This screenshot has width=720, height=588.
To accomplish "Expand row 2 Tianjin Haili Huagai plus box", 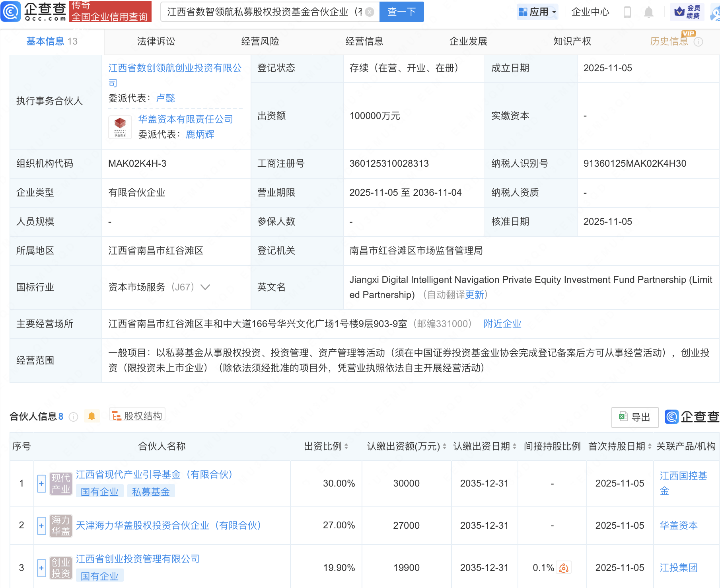I will pyautogui.click(x=41, y=526).
